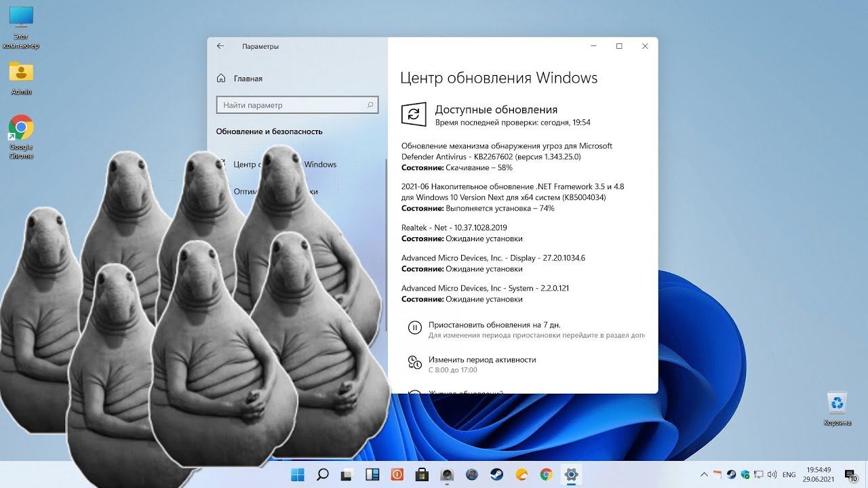The image size is (868, 488).
Task: Select the Корзина recycle bin icon
Action: pos(837,409)
